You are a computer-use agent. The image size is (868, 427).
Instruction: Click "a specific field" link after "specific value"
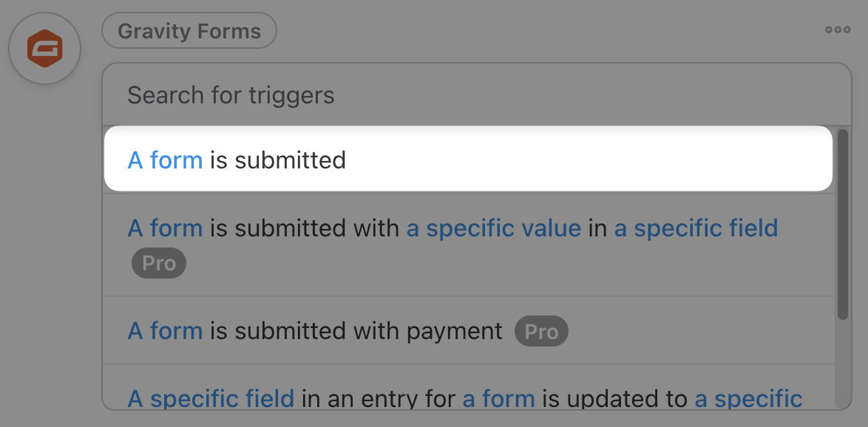point(696,228)
